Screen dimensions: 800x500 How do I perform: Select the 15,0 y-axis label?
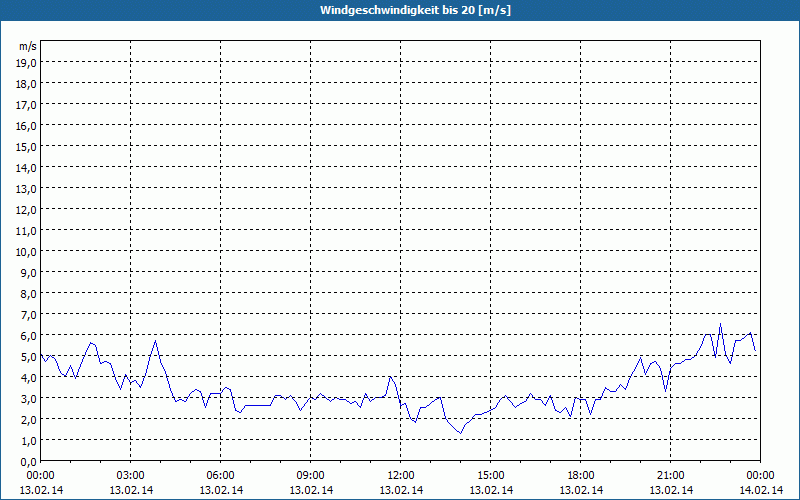point(27,146)
